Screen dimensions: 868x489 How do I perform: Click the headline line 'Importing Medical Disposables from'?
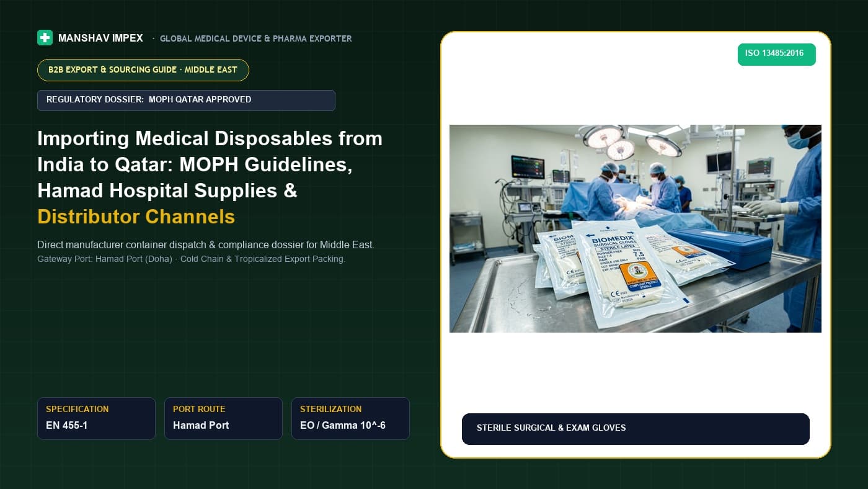(210, 138)
